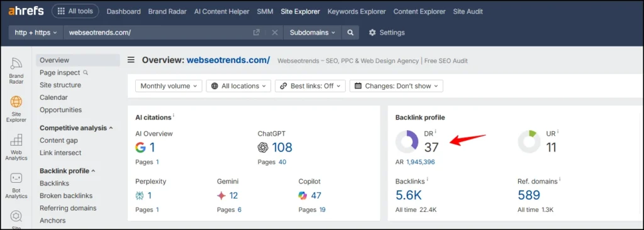Open the Dashboard tab
644x230 pixels.
(124, 11)
